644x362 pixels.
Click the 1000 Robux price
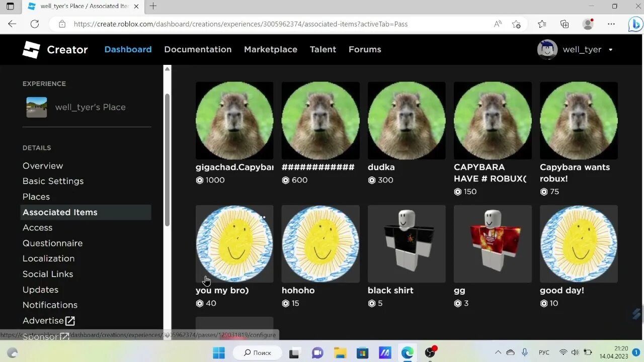coord(215,180)
